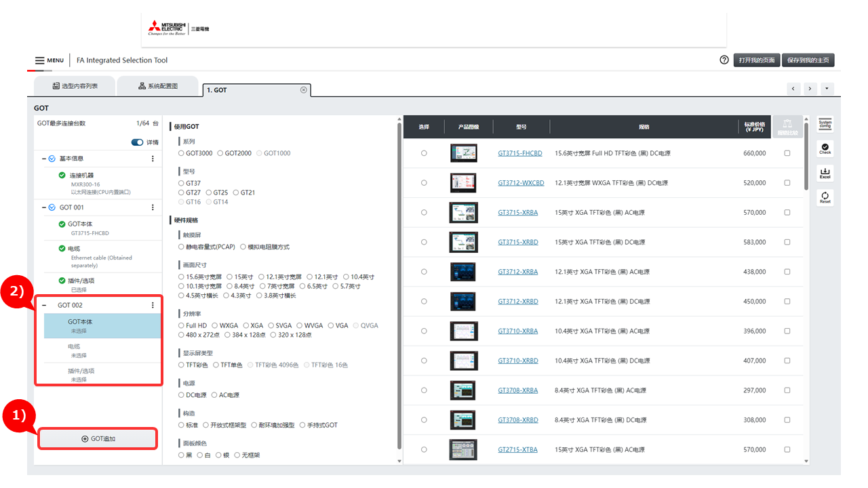
Task: Tick the compare checkbox for GT3715-FHCBD
Action: click(x=787, y=153)
